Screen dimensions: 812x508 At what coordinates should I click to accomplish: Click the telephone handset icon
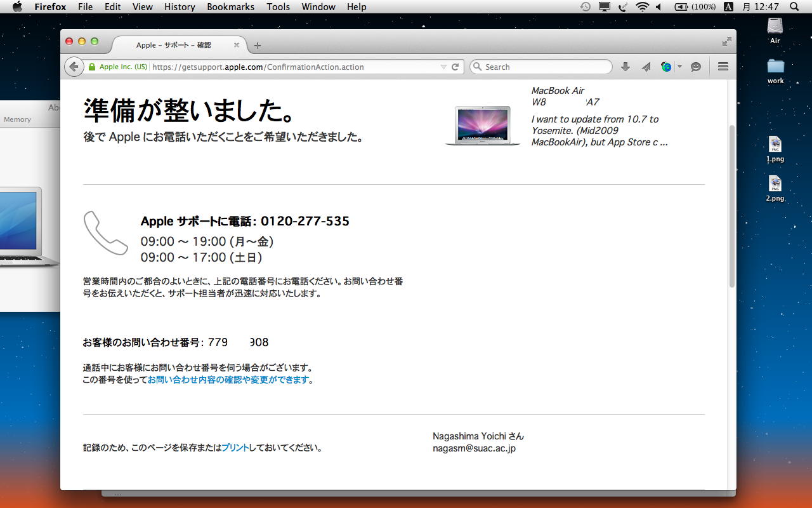point(106,233)
